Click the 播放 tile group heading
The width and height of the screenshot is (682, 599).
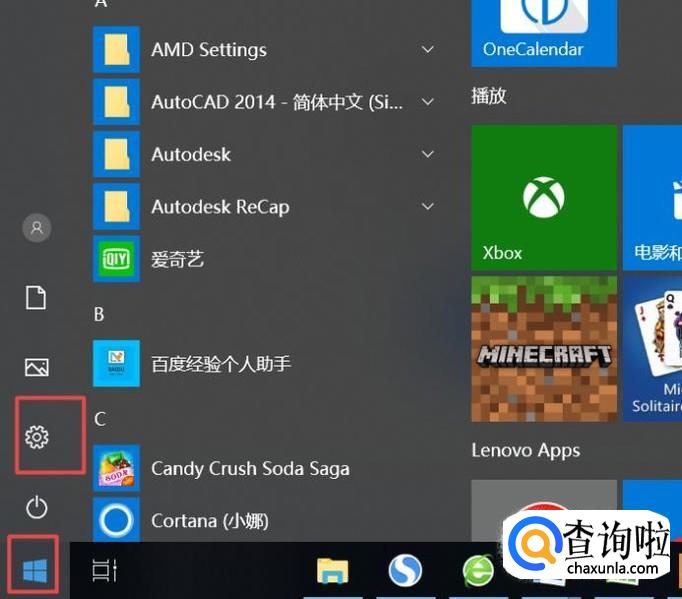click(489, 96)
